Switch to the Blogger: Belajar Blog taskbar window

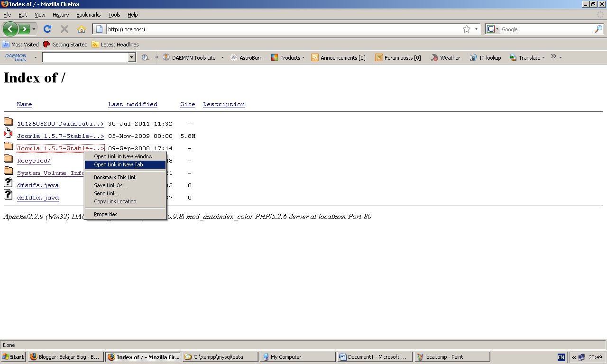pyautogui.click(x=65, y=357)
